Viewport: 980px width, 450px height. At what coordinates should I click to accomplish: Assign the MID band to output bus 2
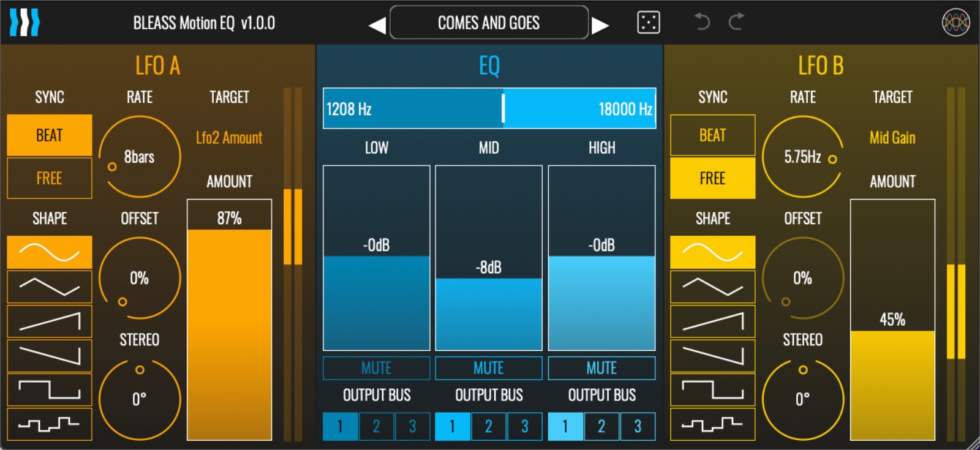coord(488,426)
